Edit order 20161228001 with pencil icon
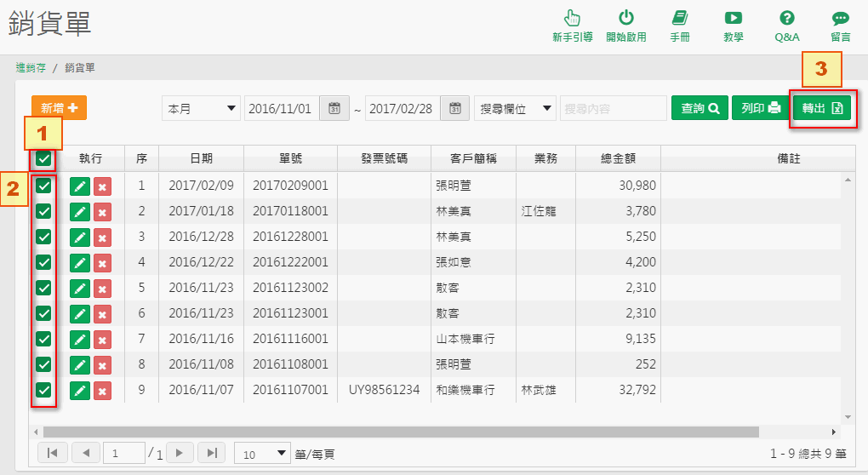Image resolution: width=868 pixels, height=475 pixels. 80,237
